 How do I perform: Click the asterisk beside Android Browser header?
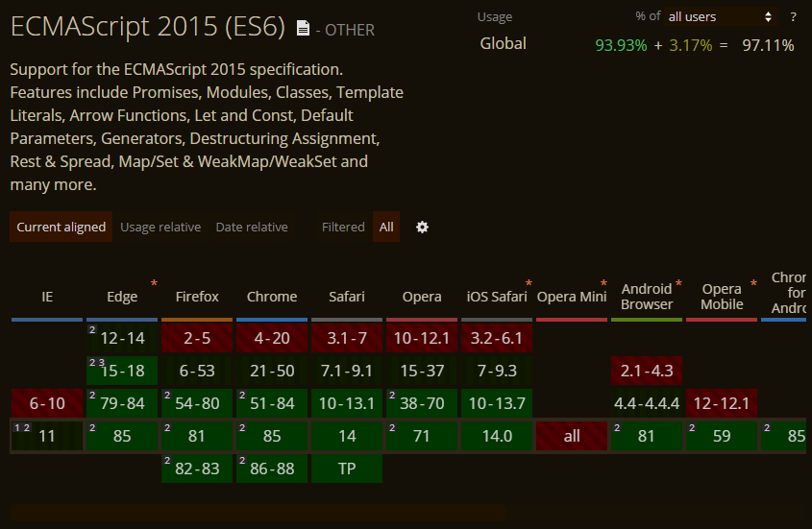pyautogui.click(x=678, y=283)
